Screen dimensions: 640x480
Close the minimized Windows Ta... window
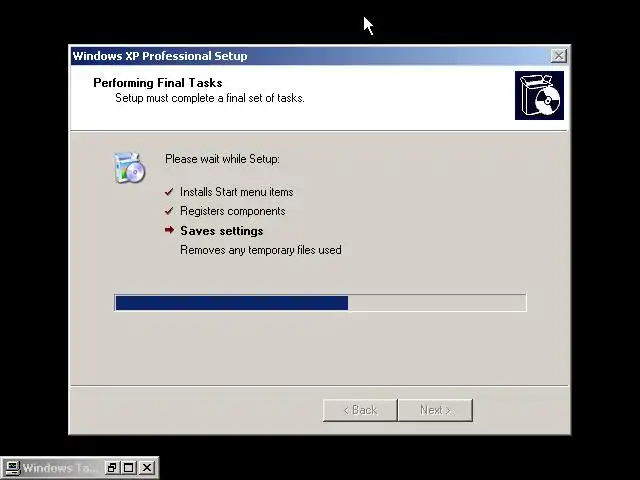[x=147, y=468]
